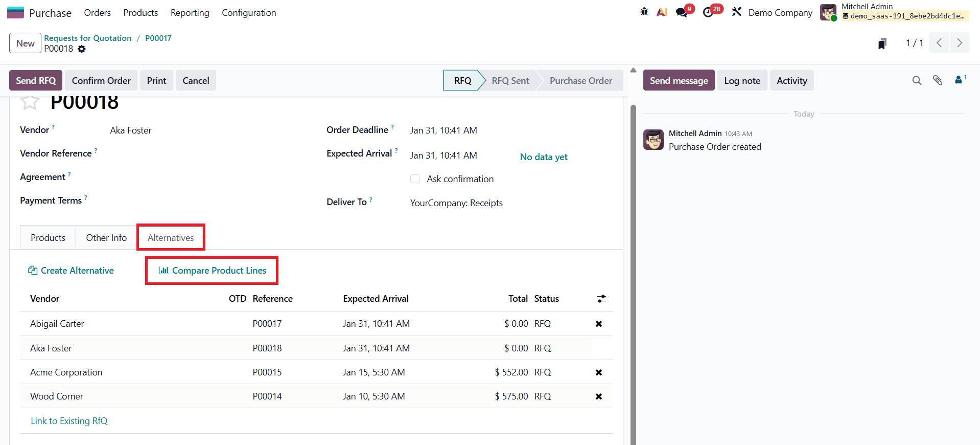Image resolution: width=980 pixels, height=445 pixels.
Task: Switch to the Other Info tab
Action: click(106, 238)
